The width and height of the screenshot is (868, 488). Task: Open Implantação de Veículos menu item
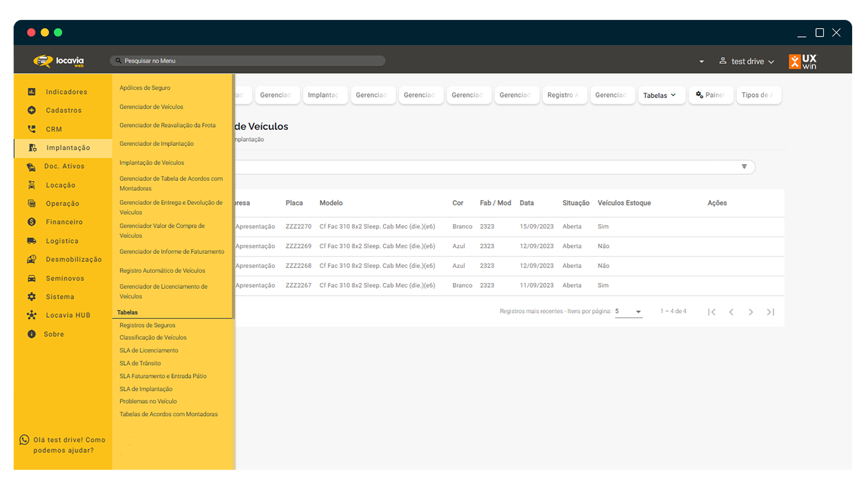(151, 163)
